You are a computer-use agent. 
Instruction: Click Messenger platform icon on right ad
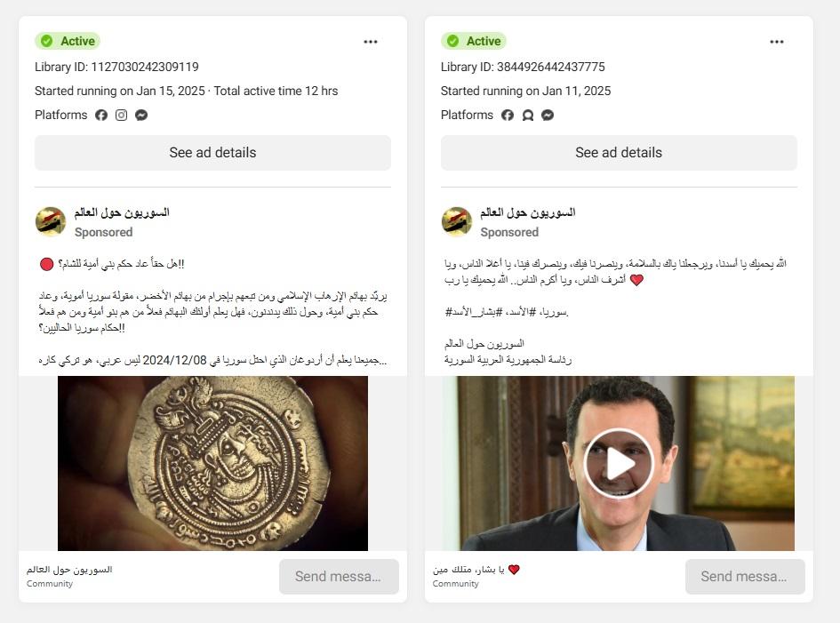548,116
